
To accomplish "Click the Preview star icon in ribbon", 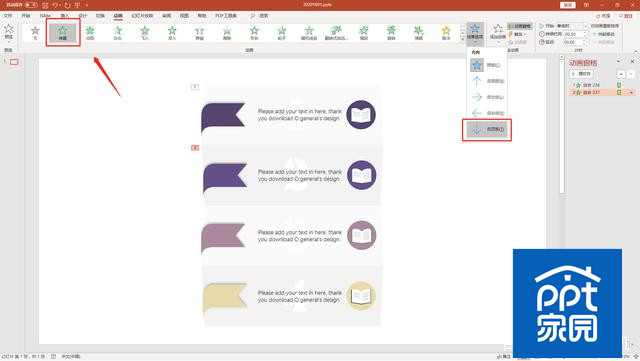I will tap(9, 32).
